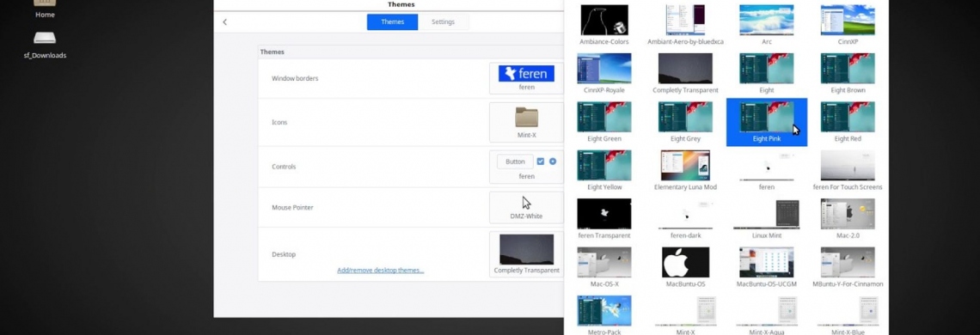The width and height of the screenshot is (980, 335).
Task: Click the feren window borders preview
Action: pyautogui.click(x=526, y=78)
